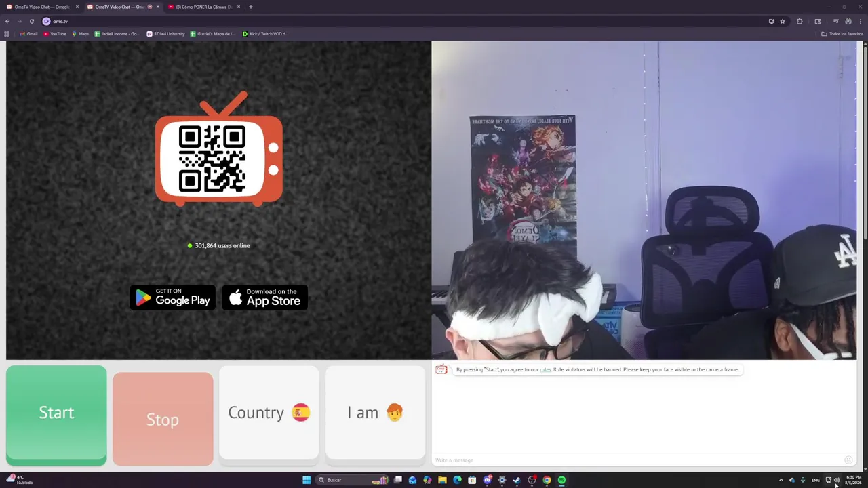Open the 'rules' link in chat notice

click(545, 369)
